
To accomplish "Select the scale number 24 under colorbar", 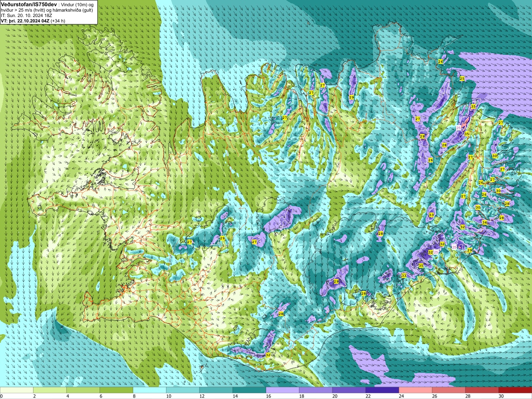I will (x=401, y=396).
